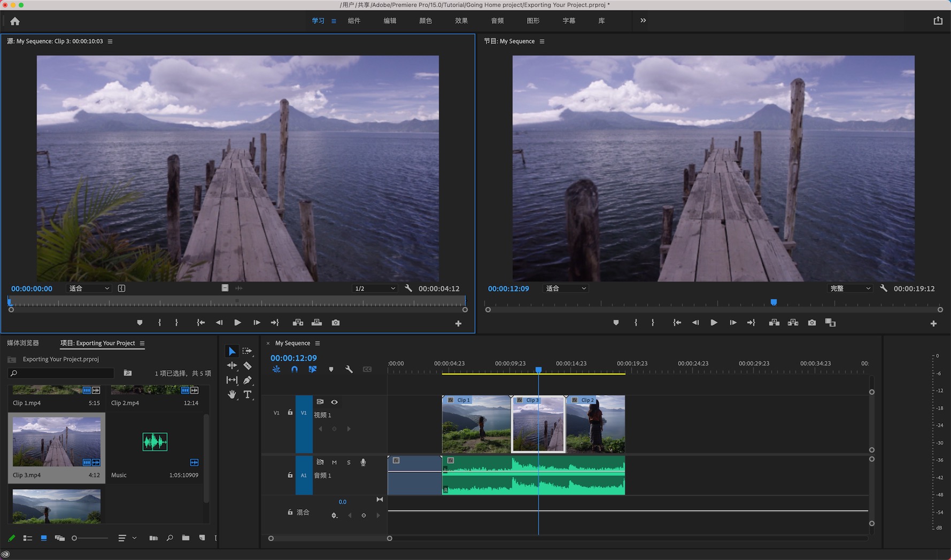Select the Slip tool
The width and height of the screenshot is (951, 560).
232,380
